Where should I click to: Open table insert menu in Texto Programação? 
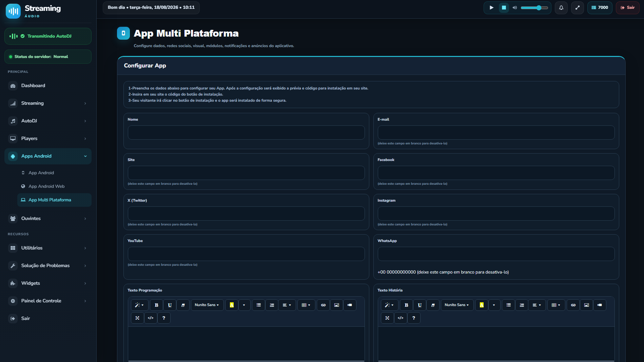coord(306,305)
